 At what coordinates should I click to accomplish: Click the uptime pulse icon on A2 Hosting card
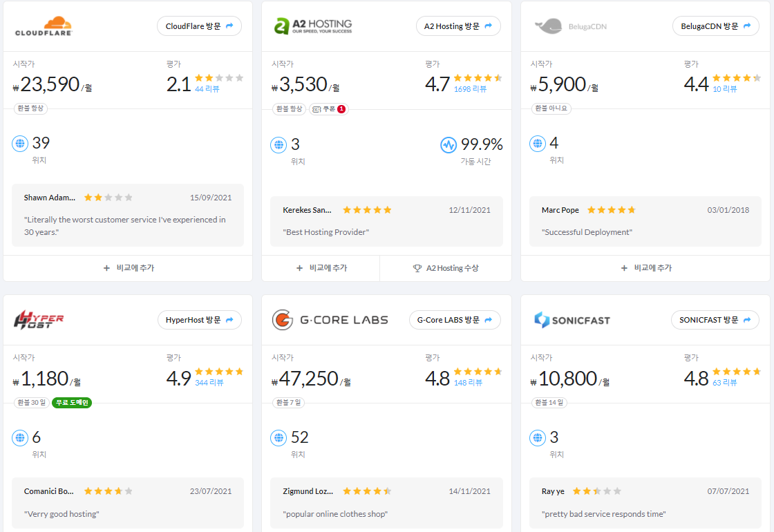pyautogui.click(x=449, y=145)
